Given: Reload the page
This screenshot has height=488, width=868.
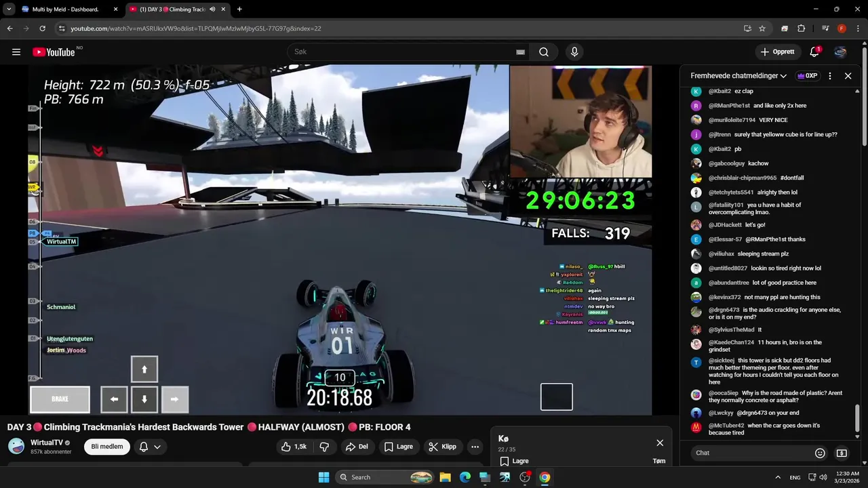Looking at the screenshot, I should 42,28.
